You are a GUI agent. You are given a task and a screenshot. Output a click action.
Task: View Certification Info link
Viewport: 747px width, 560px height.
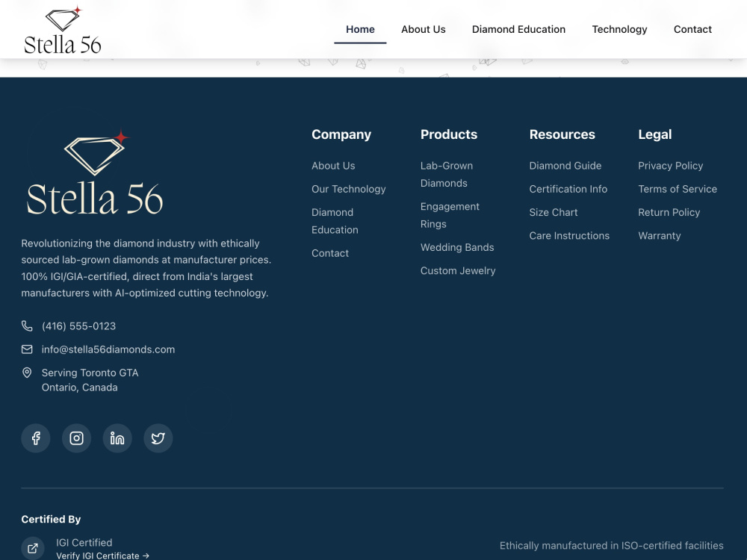click(x=568, y=189)
